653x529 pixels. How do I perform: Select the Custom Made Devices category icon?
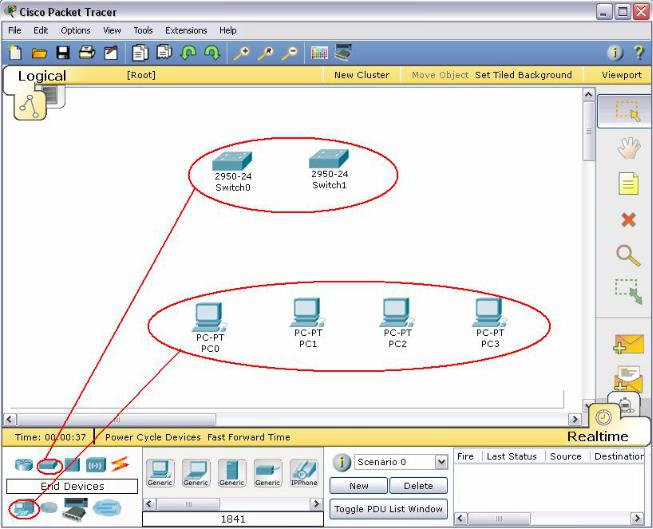coord(75,508)
